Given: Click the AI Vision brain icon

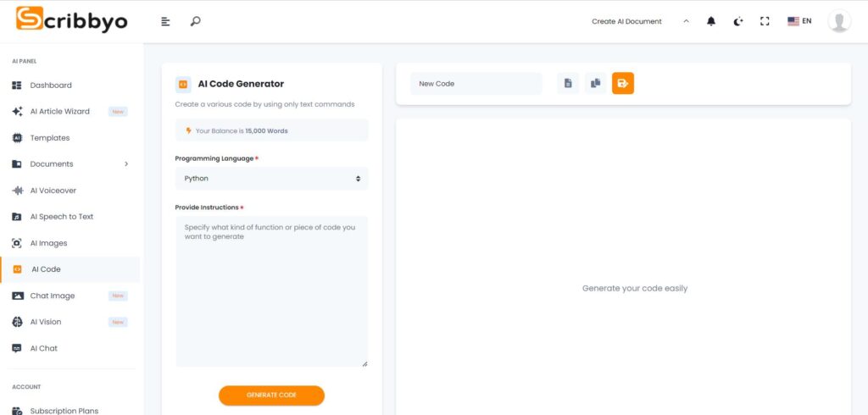Looking at the screenshot, I should tap(17, 322).
